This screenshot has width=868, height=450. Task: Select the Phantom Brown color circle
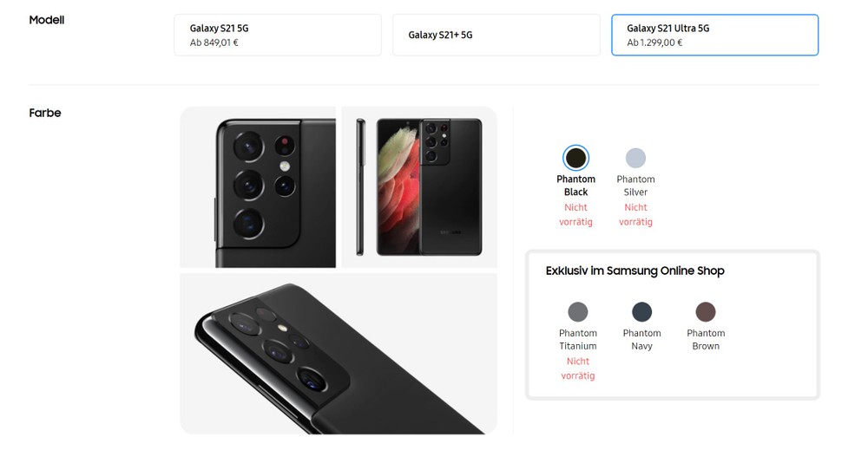tap(706, 312)
